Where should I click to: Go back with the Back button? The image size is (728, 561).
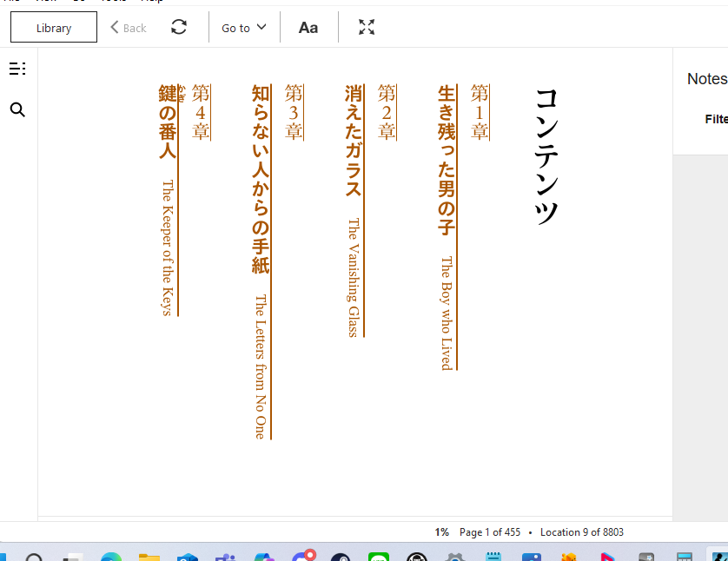[x=129, y=28]
